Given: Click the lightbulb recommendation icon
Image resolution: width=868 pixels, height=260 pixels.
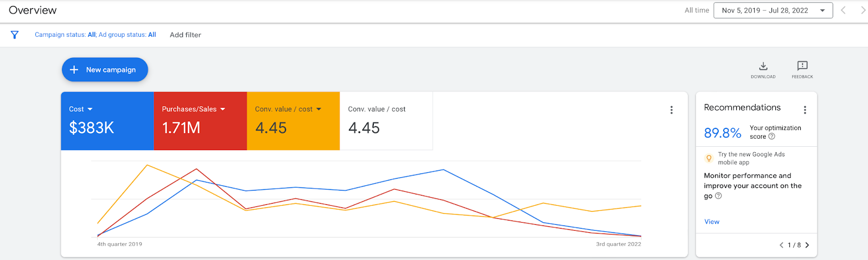Looking at the screenshot, I should [709, 158].
